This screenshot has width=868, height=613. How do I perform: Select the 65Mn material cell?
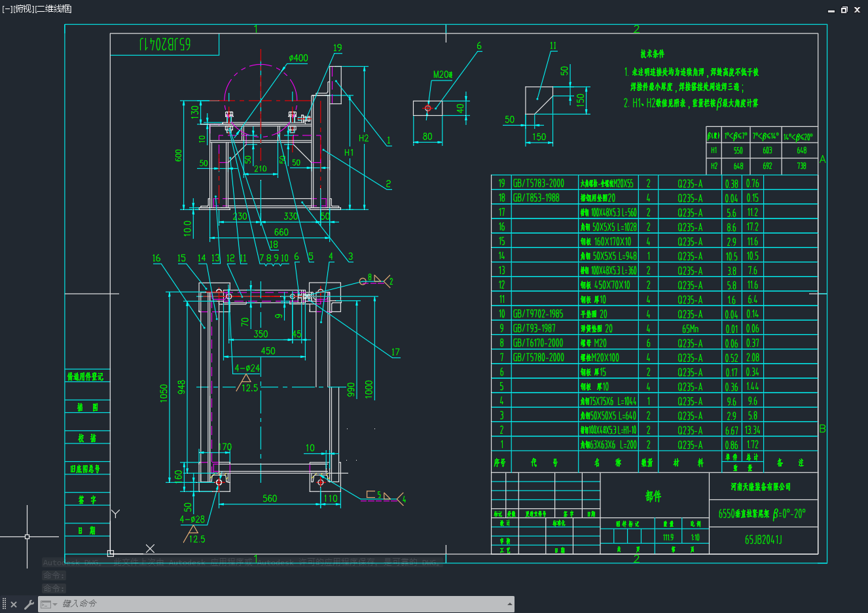click(x=690, y=328)
